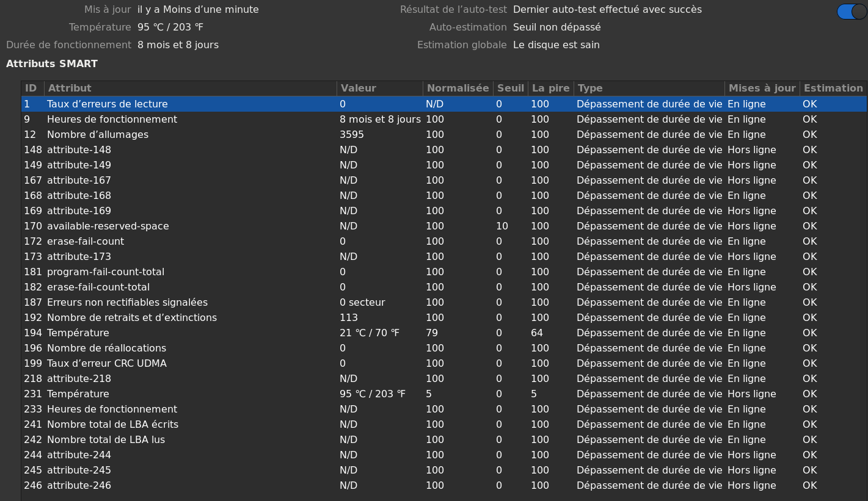Select the available-reserved-space row
Screen dimensions: 868x501
108,226
